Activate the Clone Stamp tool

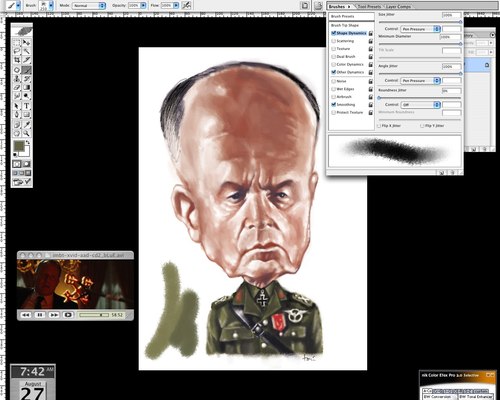(x=17, y=79)
